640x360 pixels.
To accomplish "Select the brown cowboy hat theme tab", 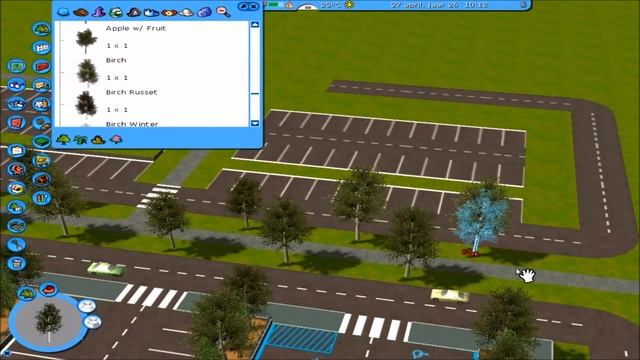I will (x=80, y=12).
